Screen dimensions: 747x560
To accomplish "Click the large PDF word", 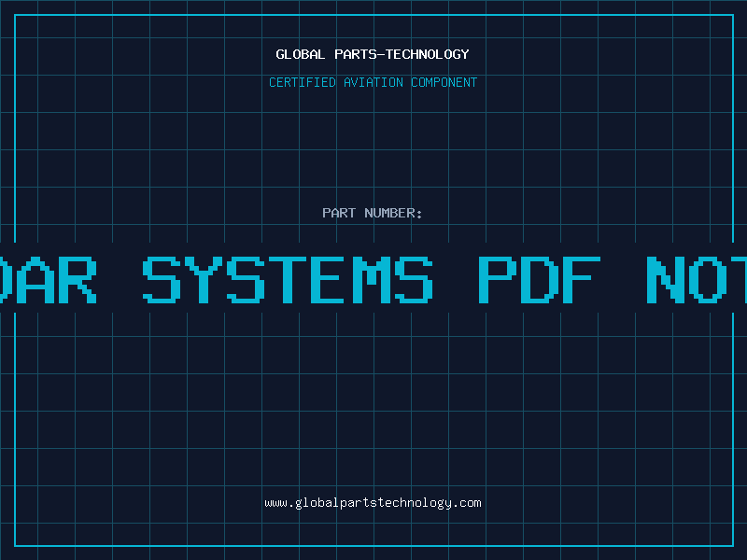I will 540,280.
